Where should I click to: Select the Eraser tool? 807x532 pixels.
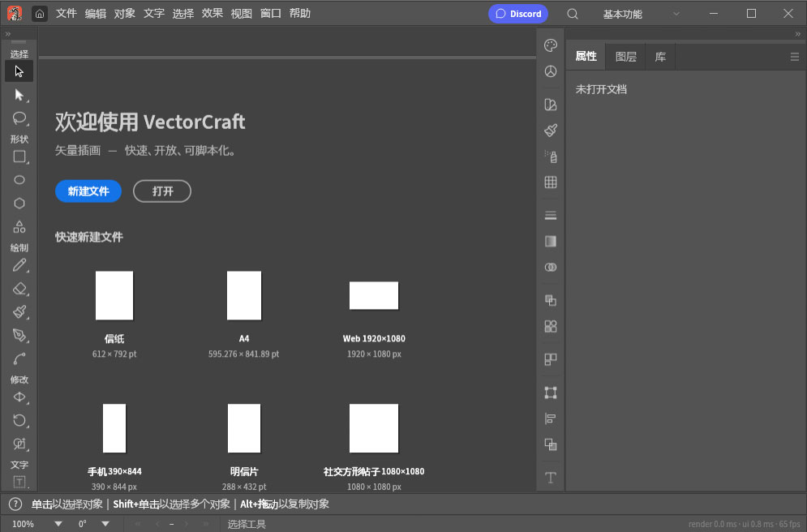[x=19, y=289]
